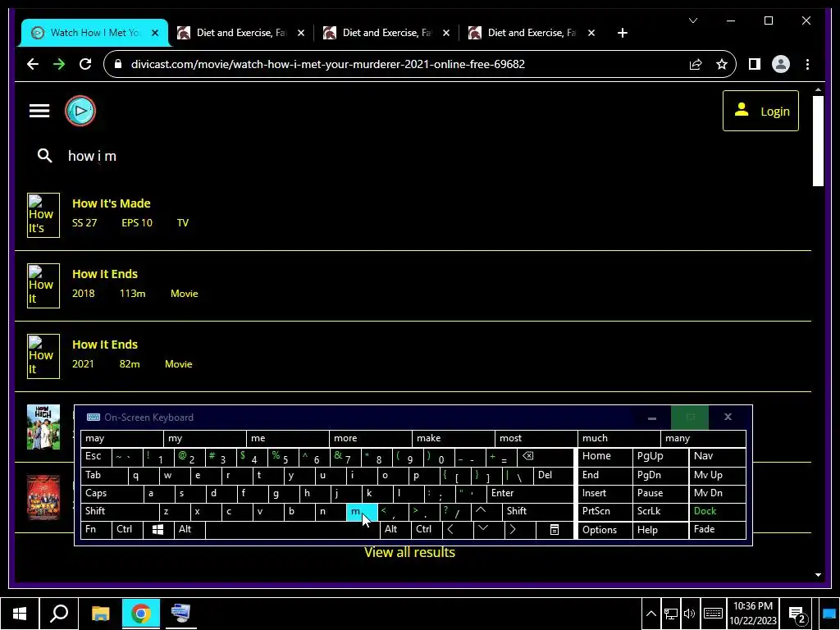Toggle the Fade option on On-Screen Keyboard
This screenshot has height=630, width=840.
tap(717, 529)
